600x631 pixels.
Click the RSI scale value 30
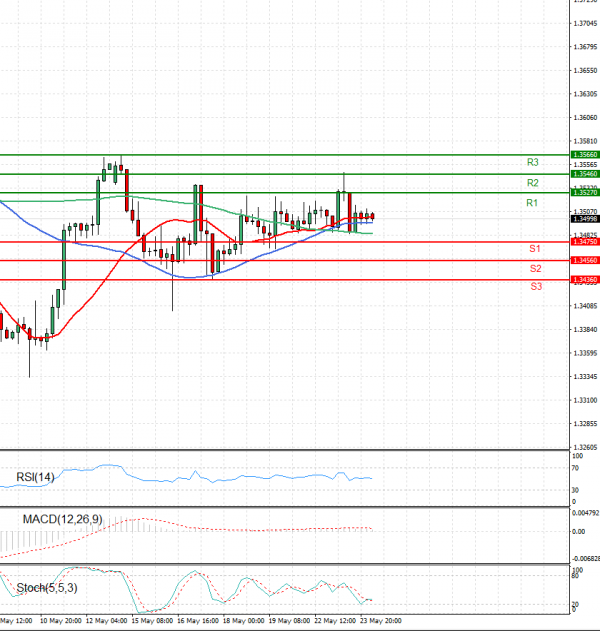[575, 490]
